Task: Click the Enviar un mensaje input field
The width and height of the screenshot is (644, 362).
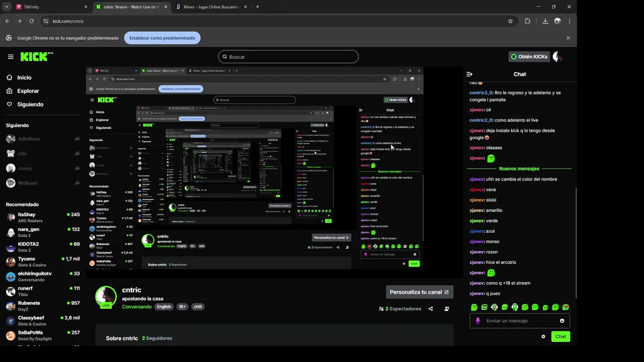Action: pyautogui.click(x=520, y=321)
